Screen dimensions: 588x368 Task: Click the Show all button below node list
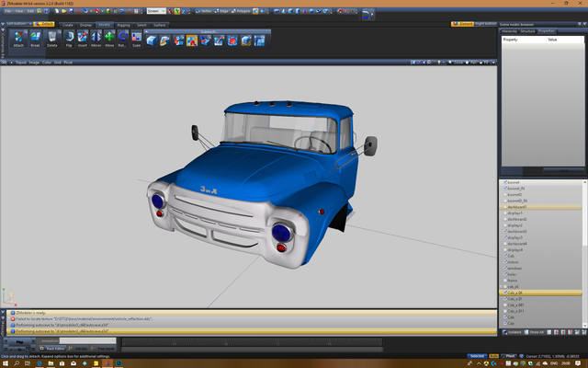click(534, 332)
